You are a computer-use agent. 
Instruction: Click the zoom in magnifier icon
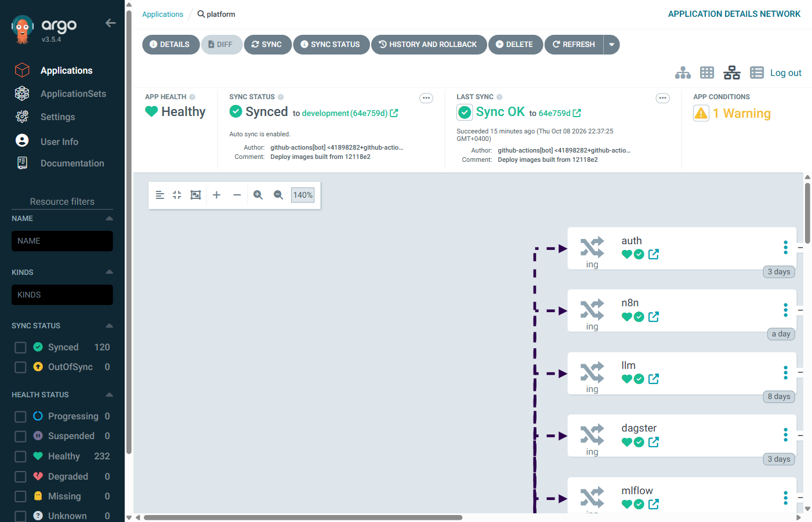[258, 195]
